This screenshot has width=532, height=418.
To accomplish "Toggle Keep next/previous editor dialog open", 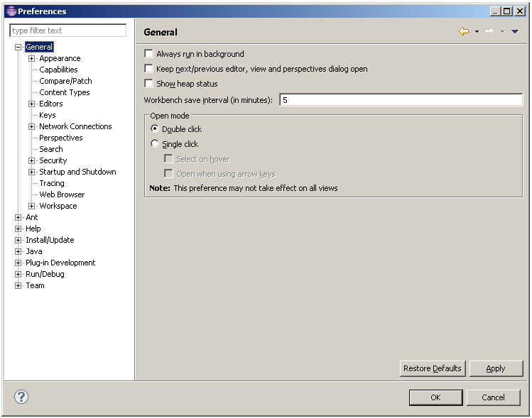I will 148,68.
